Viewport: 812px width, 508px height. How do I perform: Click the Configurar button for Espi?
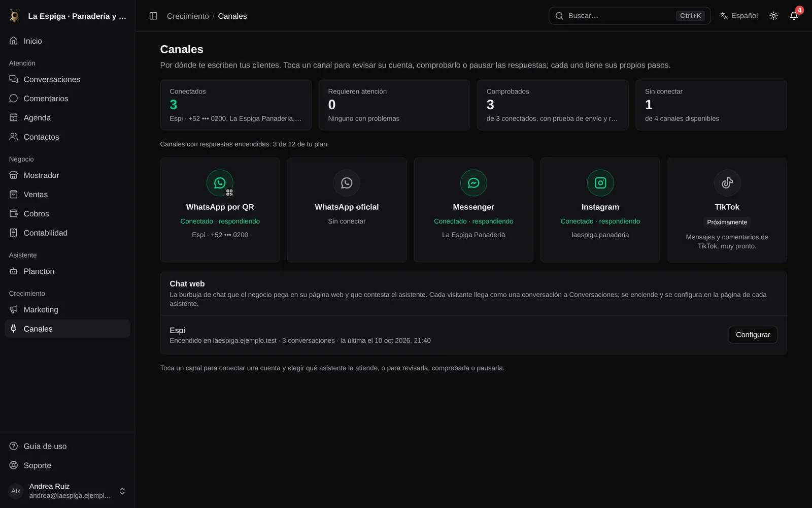(753, 335)
